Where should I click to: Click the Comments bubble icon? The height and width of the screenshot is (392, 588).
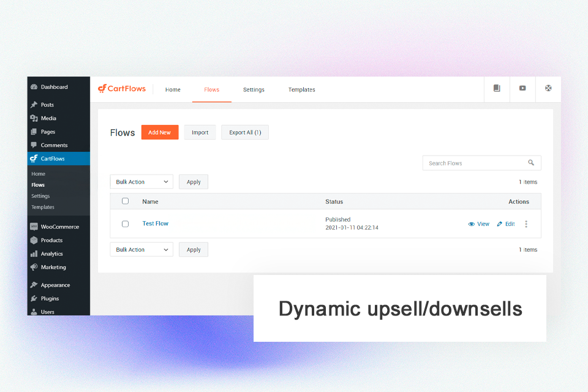34,145
